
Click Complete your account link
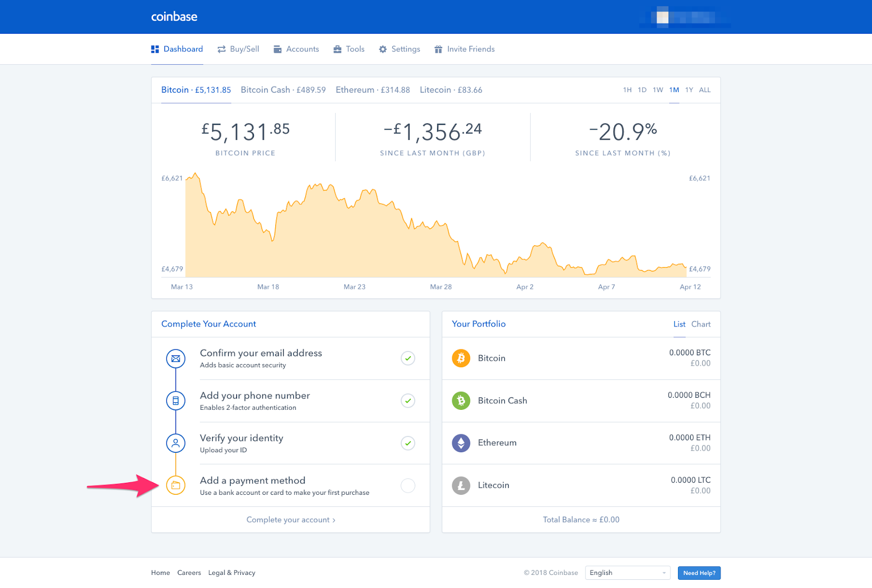tap(291, 520)
